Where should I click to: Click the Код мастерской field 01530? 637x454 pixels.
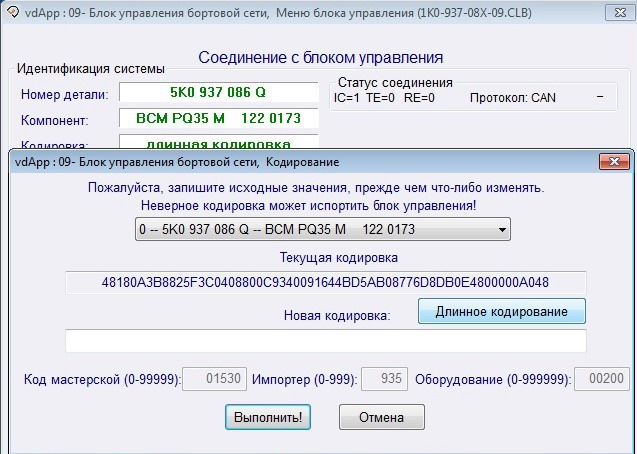214,379
